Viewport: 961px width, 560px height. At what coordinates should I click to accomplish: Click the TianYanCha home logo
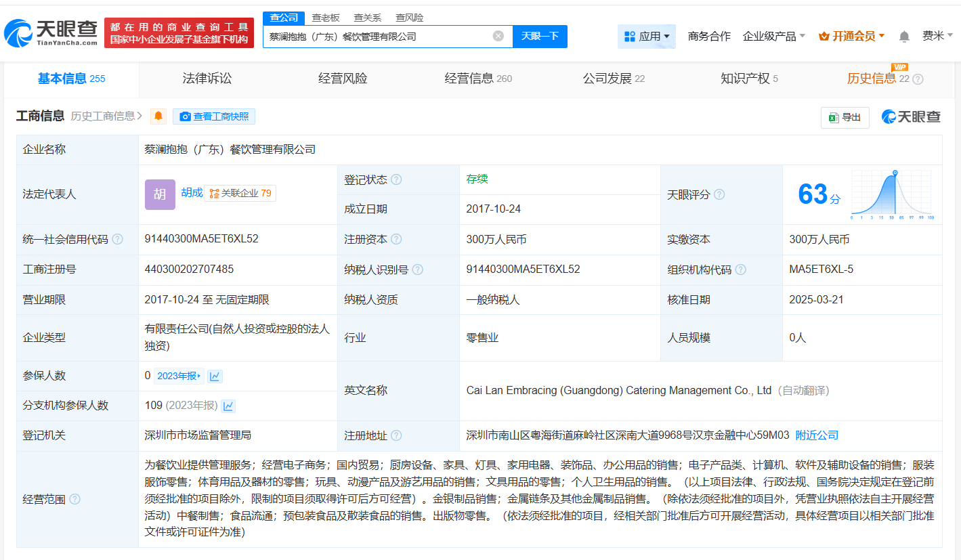point(51,33)
